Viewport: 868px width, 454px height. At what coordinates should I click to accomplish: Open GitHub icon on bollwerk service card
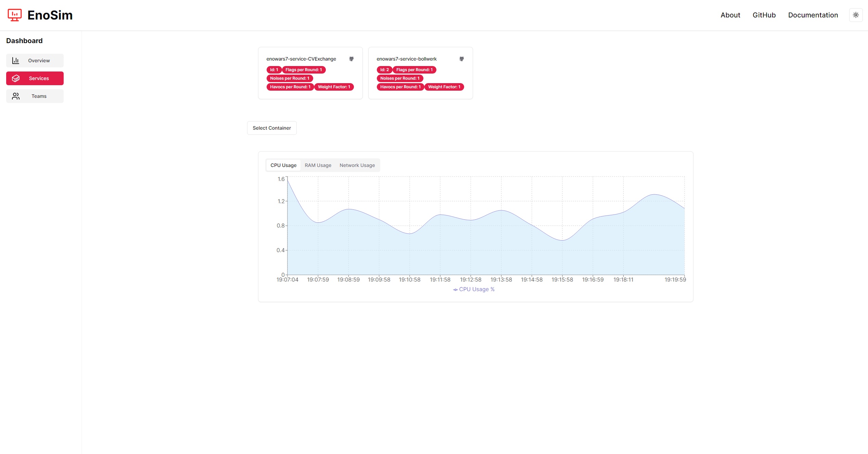[x=461, y=59]
